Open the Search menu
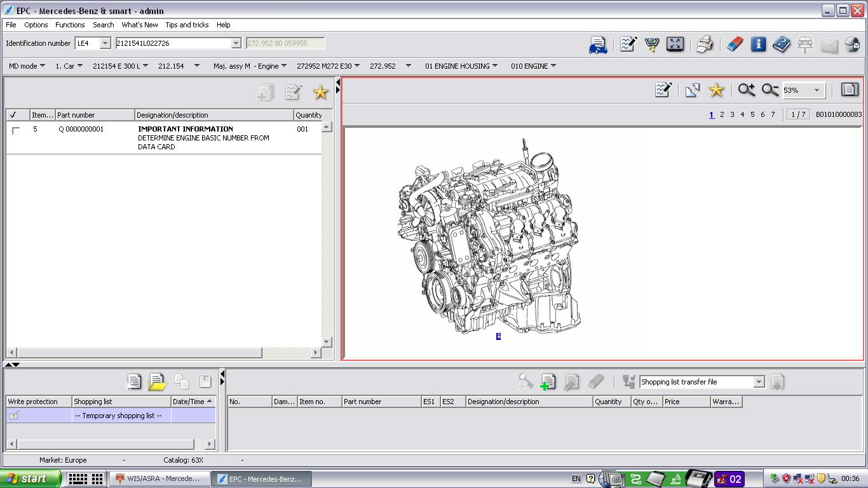Screen dimensions: 868x488 [x=104, y=25]
